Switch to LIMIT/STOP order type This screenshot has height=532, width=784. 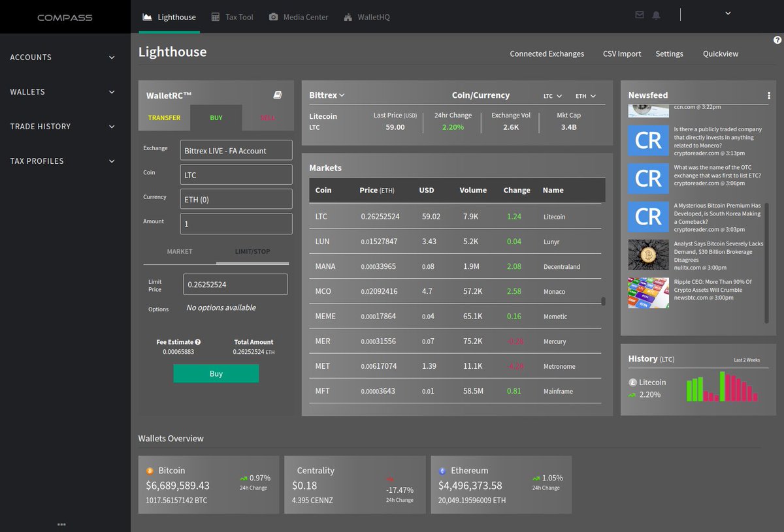click(252, 251)
